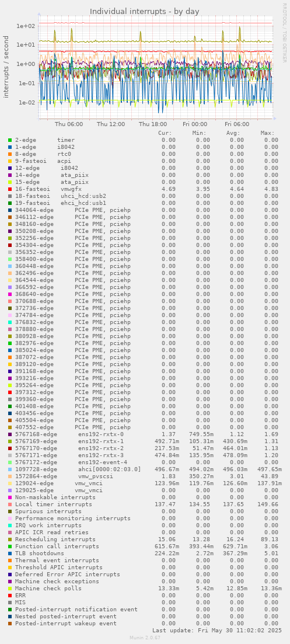Click the Last update timestamp text
Screen dimensions: 290x644
tap(217, 630)
